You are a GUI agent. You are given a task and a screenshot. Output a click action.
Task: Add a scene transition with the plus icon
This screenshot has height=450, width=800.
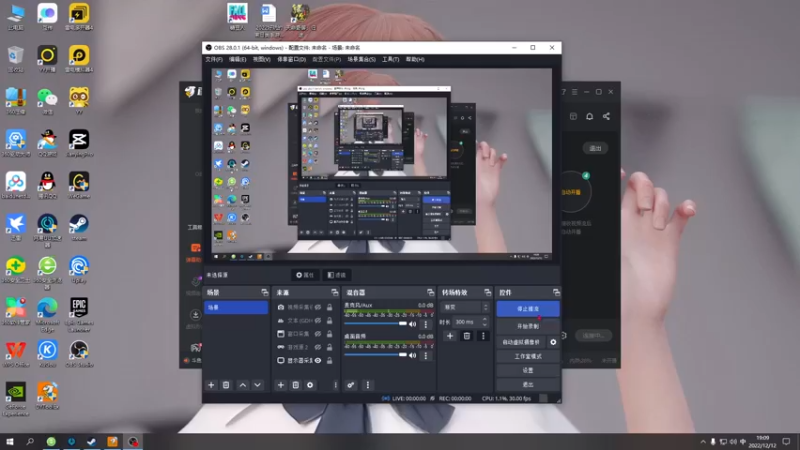[x=449, y=336]
